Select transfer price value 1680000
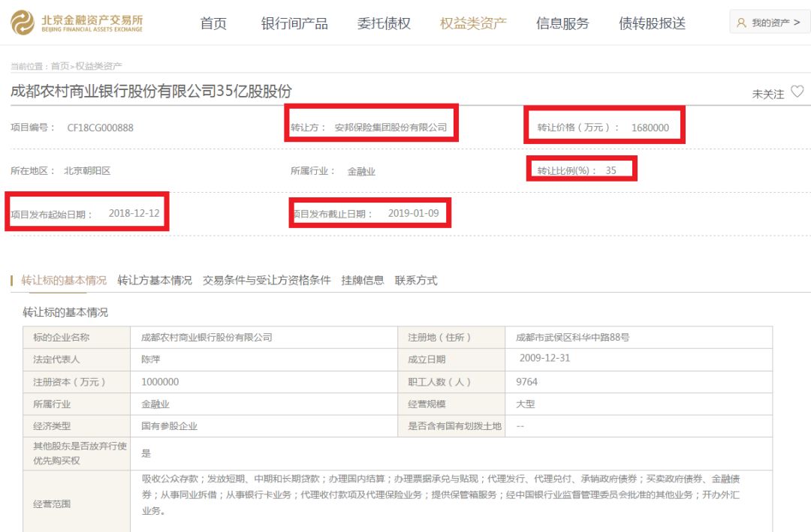 pos(650,128)
